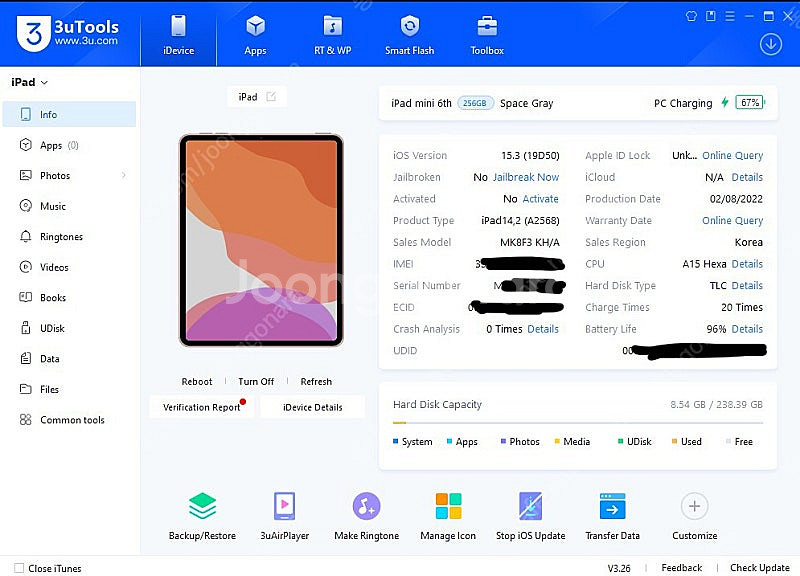Switch to RT & WP tab
Image resolution: width=800 pixels, height=576 pixels.
tap(333, 35)
